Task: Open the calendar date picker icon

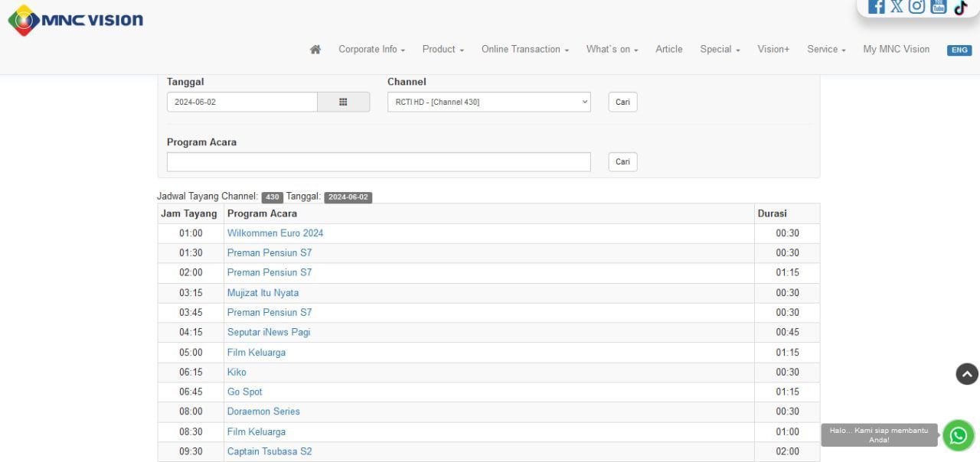Action: coord(343,102)
